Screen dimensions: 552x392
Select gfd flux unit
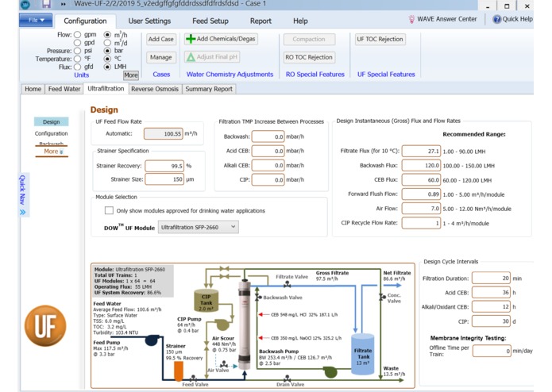[78, 67]
